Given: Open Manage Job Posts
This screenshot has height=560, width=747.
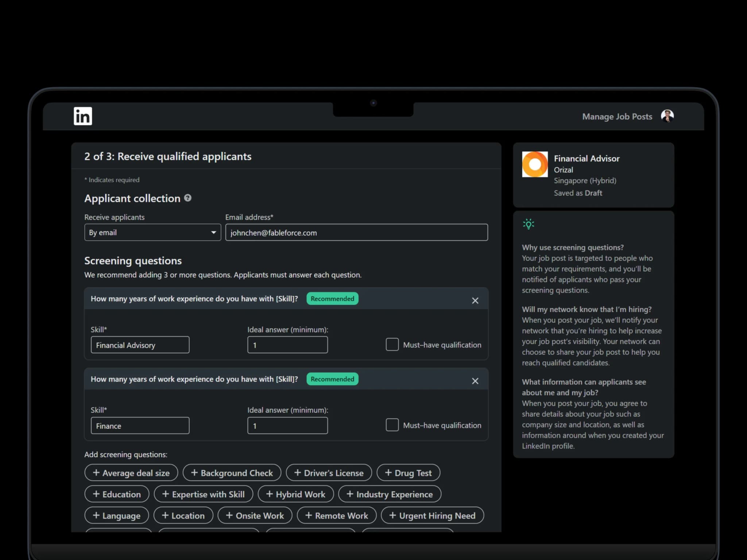Looking at the screenshot, I should pyautogui.click(x=617, y=117).
